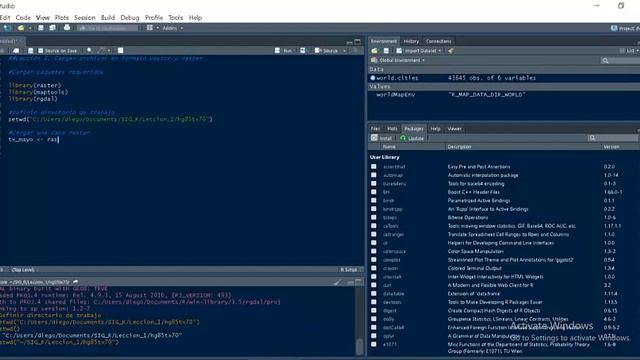Image resolution: width=640 pixels, height=360 pixels.
Task: Open the devtools package link
Action: (x=392, y=302)
